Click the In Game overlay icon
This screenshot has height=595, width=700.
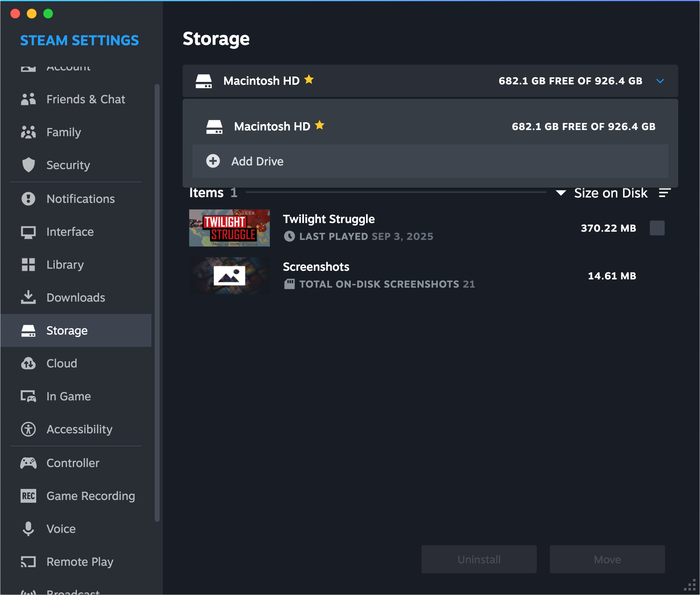(28, 396)
